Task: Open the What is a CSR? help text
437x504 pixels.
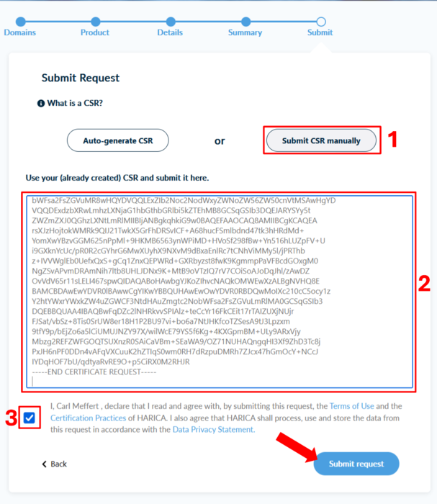Action: point(75,103)
